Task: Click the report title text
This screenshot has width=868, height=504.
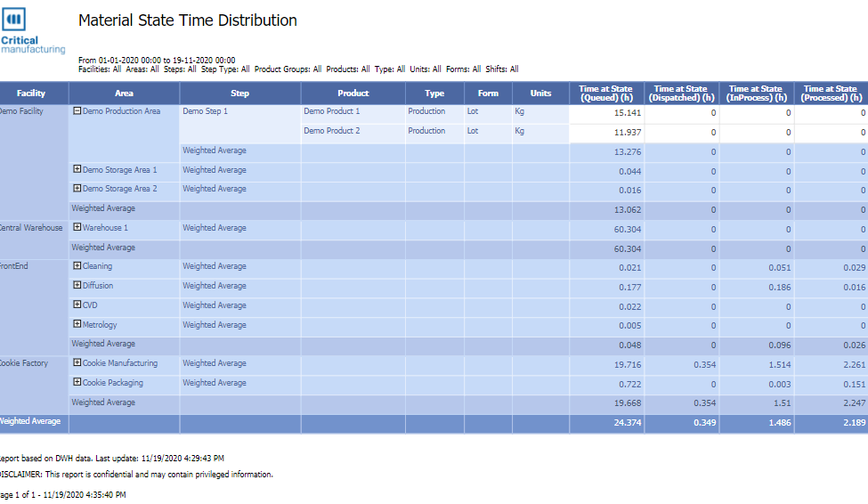Action: coord(188,20)
